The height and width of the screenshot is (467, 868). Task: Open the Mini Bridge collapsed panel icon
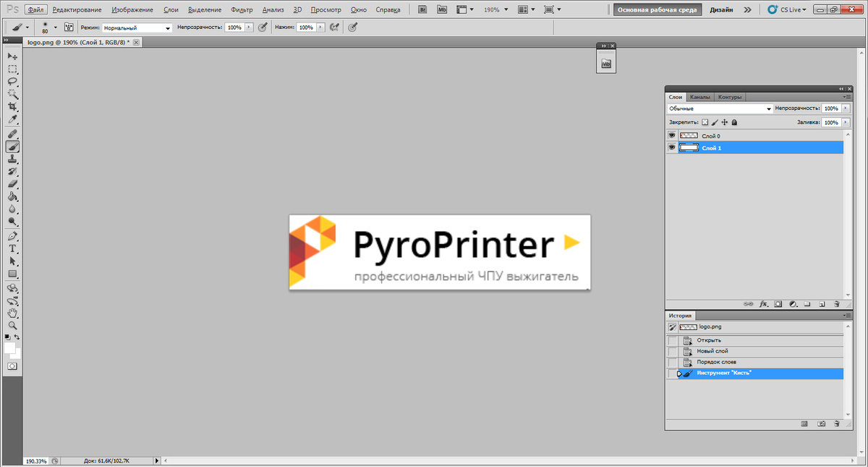click(x=606, y=64)
